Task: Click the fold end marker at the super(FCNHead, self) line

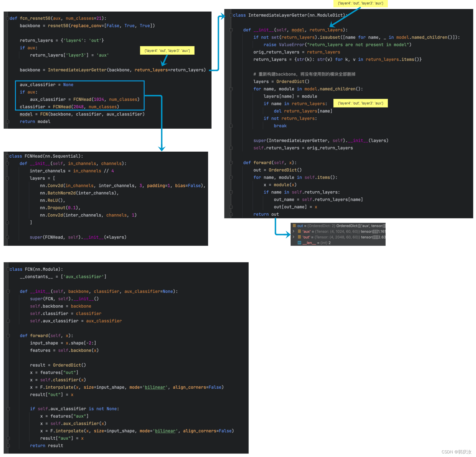Action: coord(7,237)
